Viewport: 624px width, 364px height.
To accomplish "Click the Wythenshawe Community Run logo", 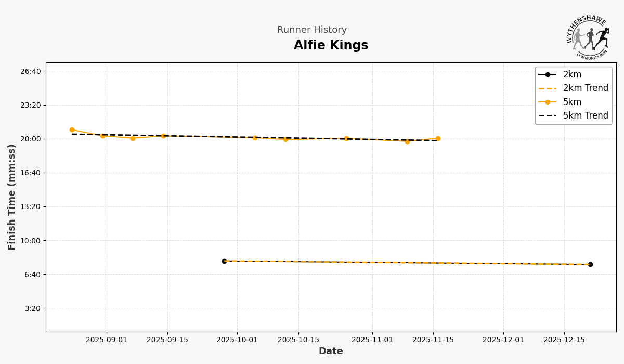I will (x=589, y=36).
